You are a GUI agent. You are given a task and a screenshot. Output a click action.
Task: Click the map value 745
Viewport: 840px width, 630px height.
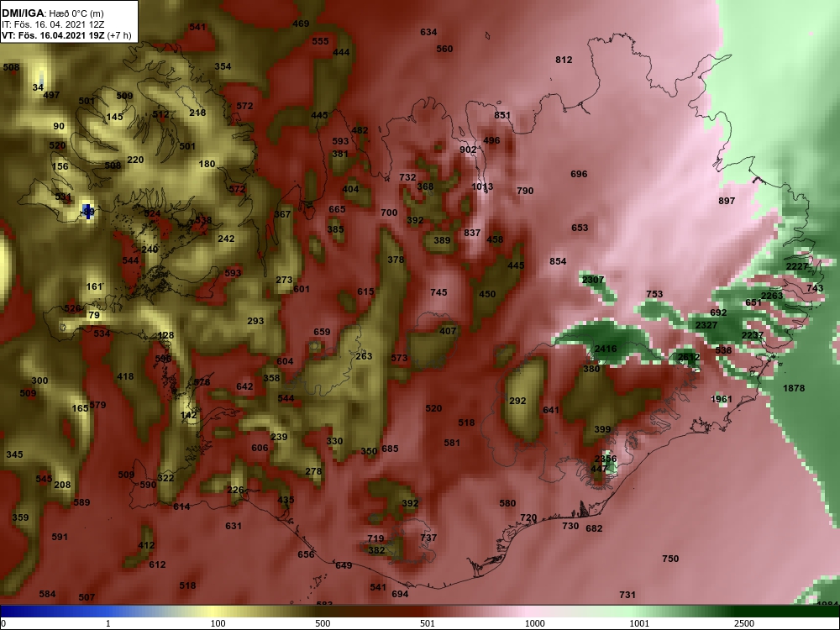pos(438,292)
